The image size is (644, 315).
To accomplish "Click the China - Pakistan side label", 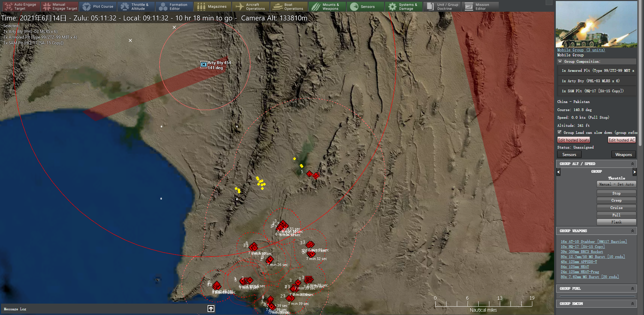I will pos(573,102).
